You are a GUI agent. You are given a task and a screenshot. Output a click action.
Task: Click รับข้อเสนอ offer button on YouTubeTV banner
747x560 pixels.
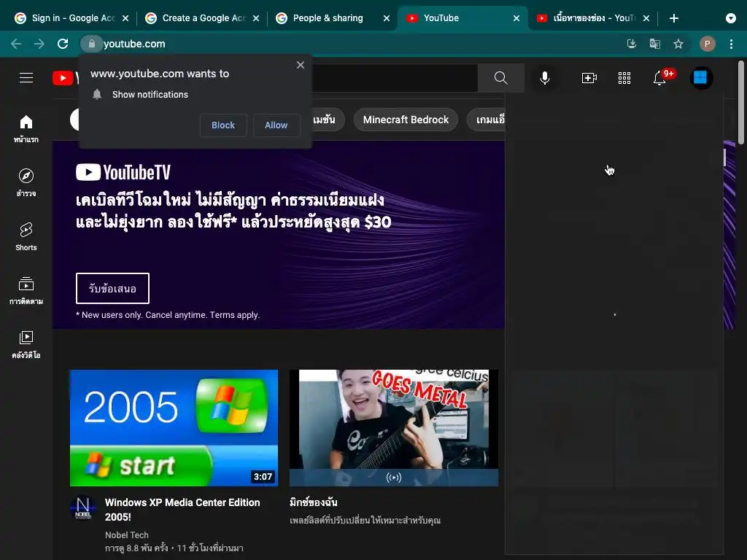112,288
